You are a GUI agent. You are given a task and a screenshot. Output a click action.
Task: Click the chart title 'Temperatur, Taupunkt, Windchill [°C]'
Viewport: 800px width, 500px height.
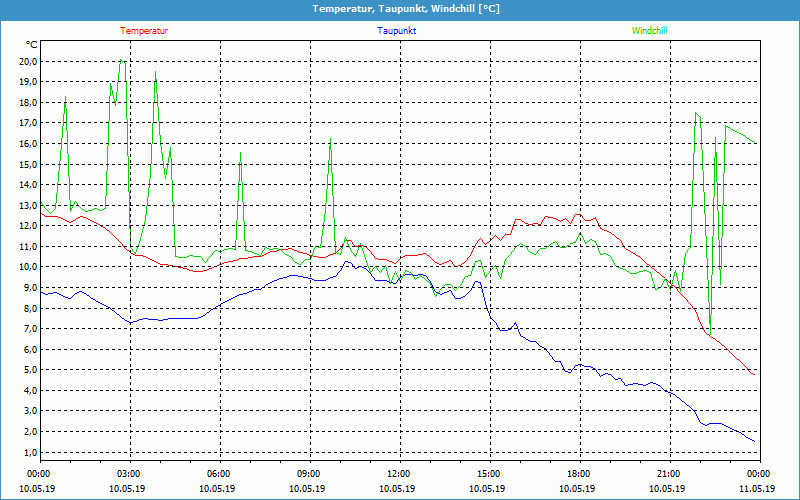pyautogui.click(x=406, y=9)
